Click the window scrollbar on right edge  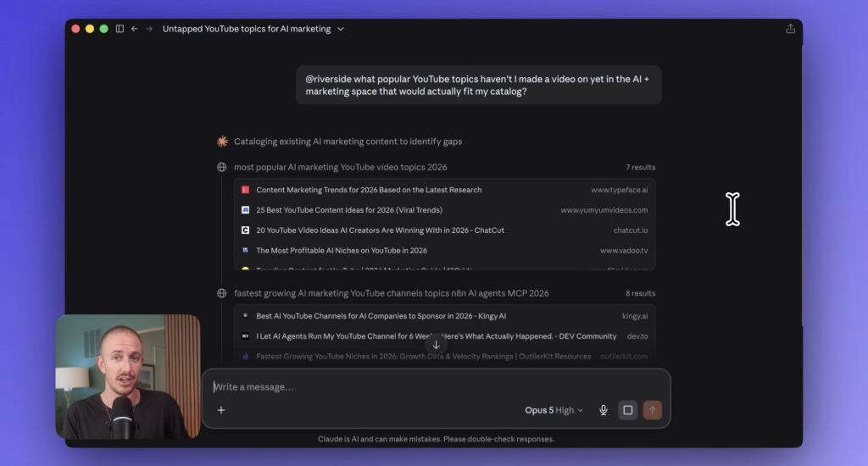[x=800, y=186]
